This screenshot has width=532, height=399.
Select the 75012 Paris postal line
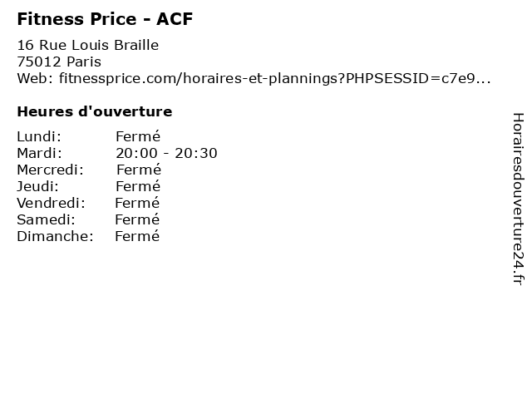click(59, 62)
